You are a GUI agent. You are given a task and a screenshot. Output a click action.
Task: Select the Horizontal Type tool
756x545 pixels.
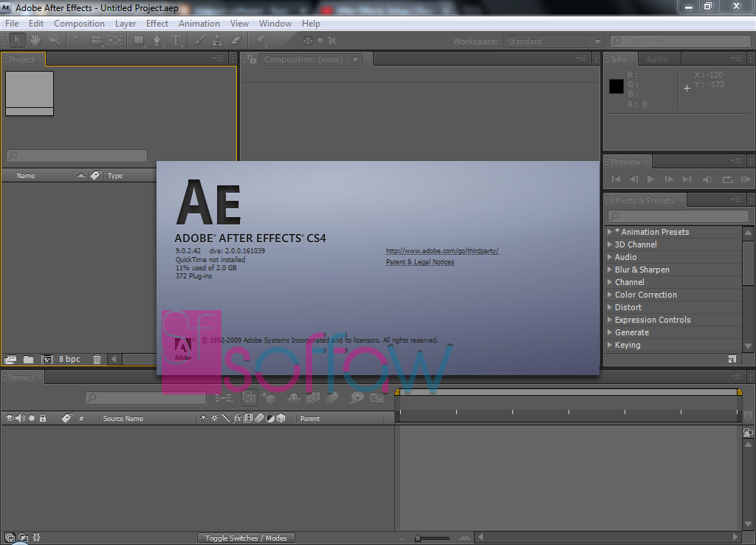[176, 41]
